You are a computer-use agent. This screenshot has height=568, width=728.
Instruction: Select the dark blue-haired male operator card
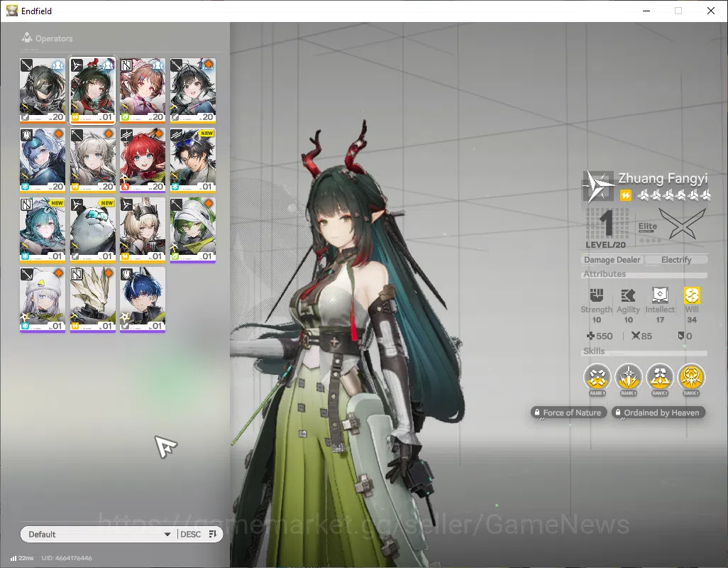tap(143, 300)
